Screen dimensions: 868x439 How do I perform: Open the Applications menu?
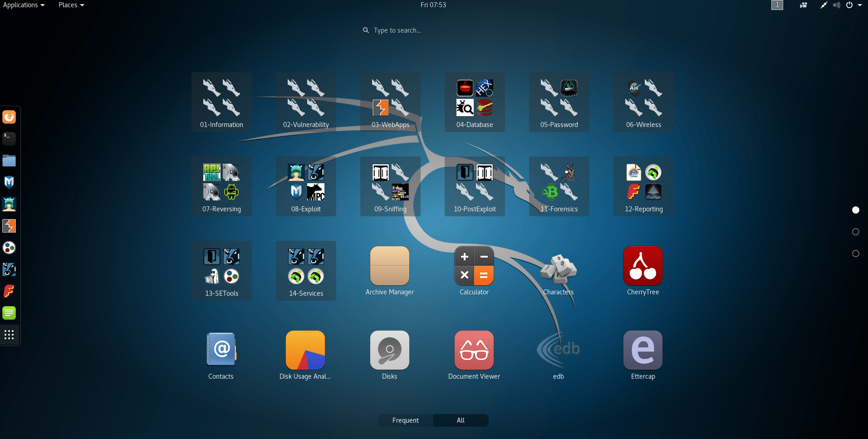click(x=24, y=5)
